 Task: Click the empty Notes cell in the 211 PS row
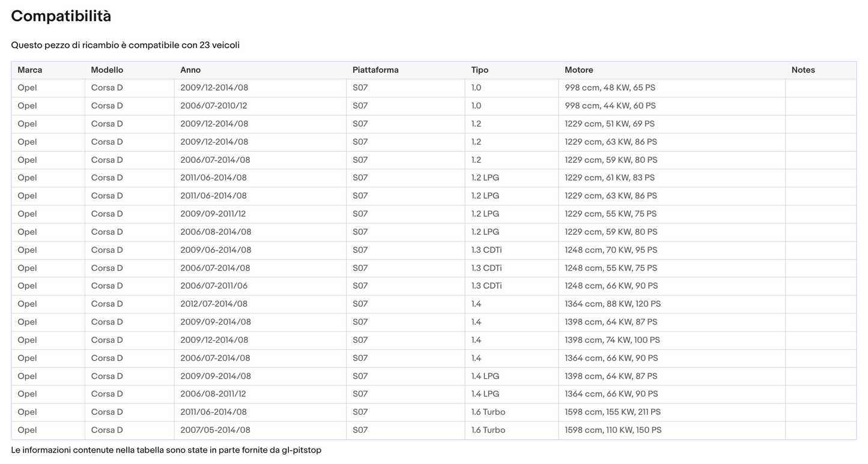(821, 412)
